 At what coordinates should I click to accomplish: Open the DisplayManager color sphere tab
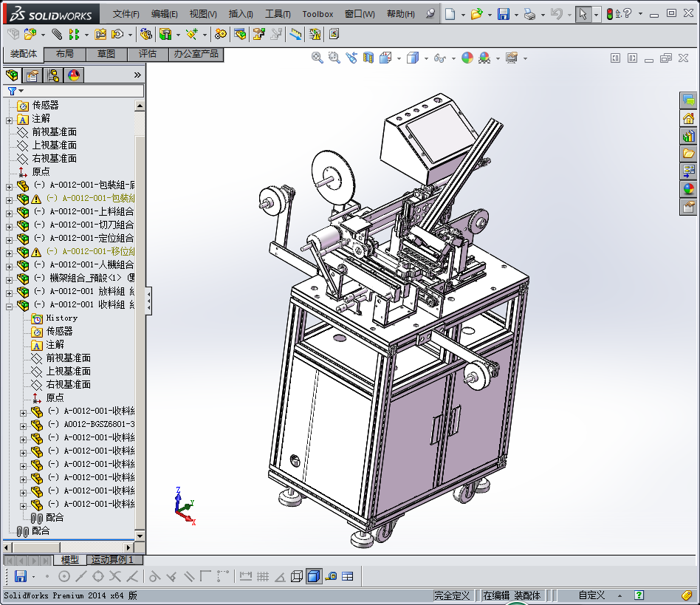73,75
